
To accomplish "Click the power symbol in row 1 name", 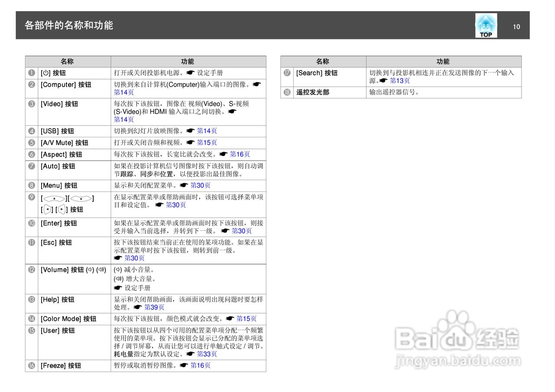I will 46,73.
